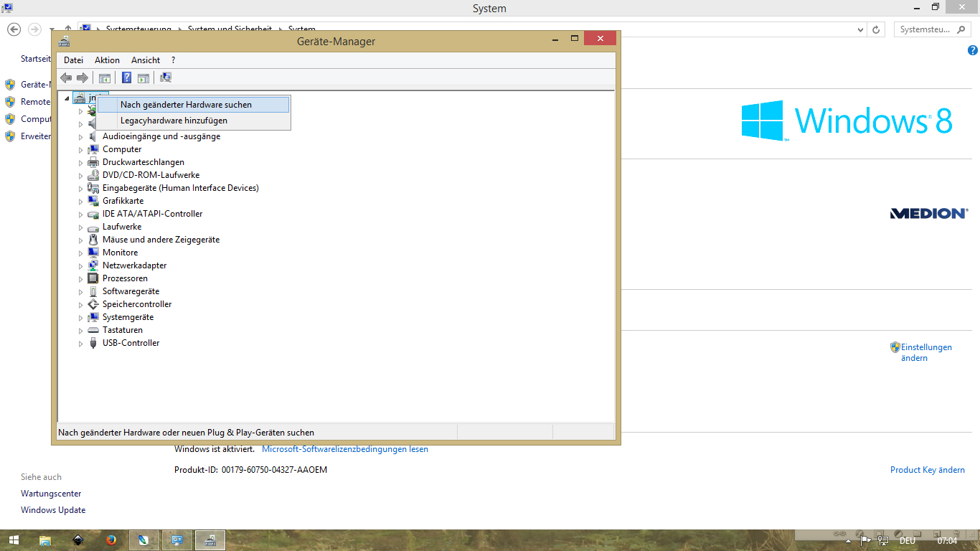This screenshot has width=980, height=551.
Task: Launch Firefox from the taskbar
Action: coord(110,540)
